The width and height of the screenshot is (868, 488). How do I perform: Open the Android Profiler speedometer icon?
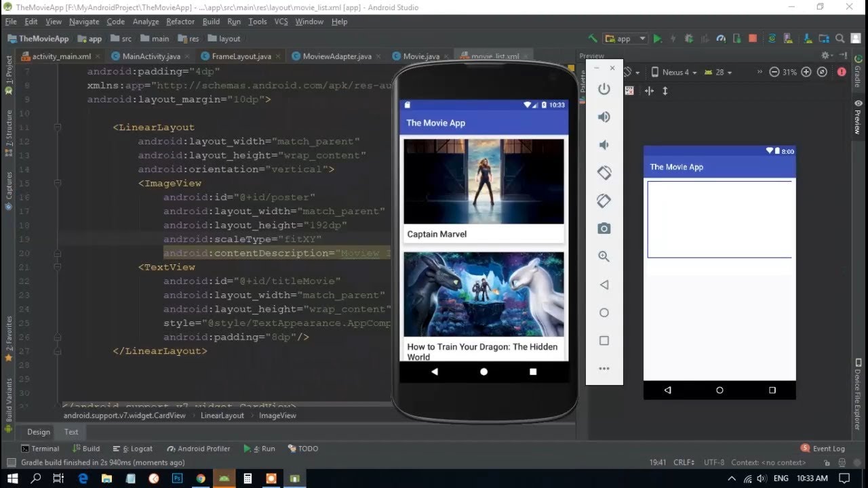coord(719,39)
